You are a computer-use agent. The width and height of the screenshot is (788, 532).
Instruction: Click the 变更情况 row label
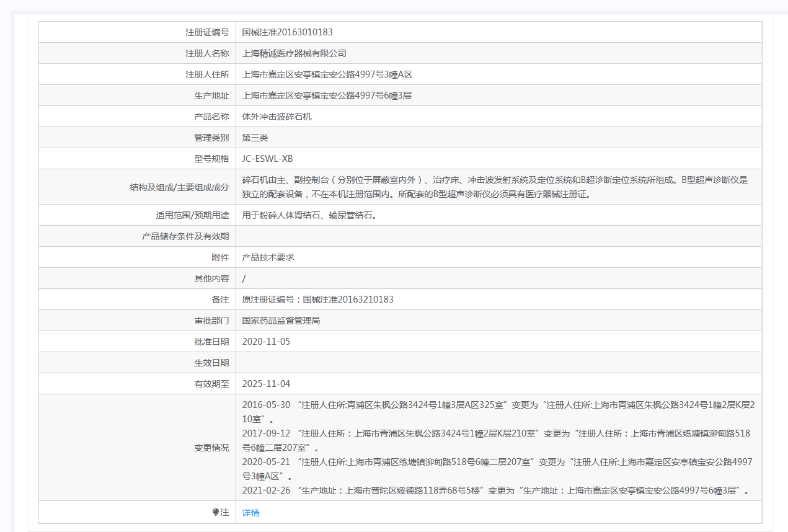(x=211, y=448)
